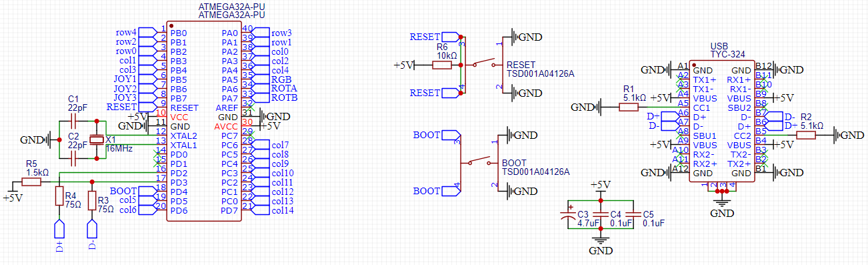868x265 pixels.
Task: Click the XTAL2 pin name
Action: tap(184, 136)
